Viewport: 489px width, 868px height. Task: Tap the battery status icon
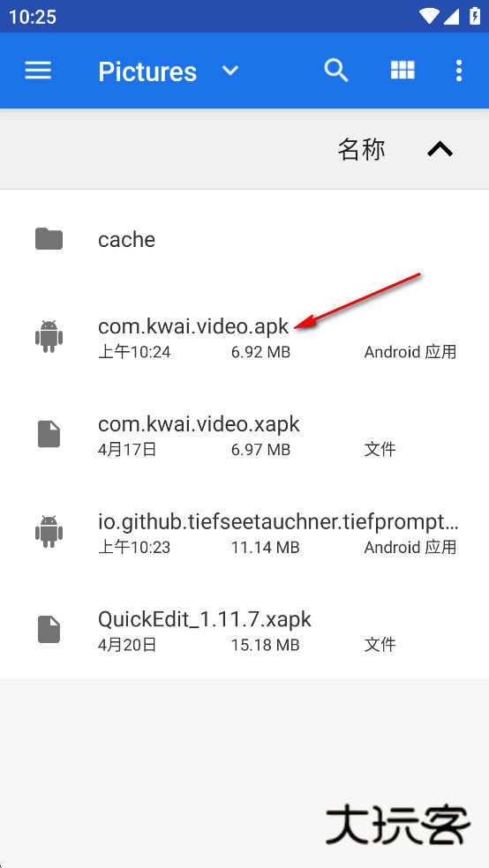tap(475, 16)
